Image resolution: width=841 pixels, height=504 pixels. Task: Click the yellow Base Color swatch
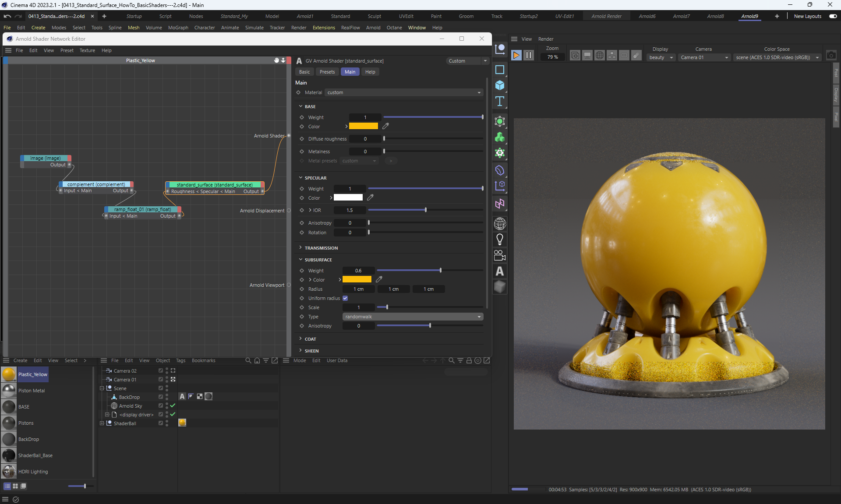click(x=363, y=126)
